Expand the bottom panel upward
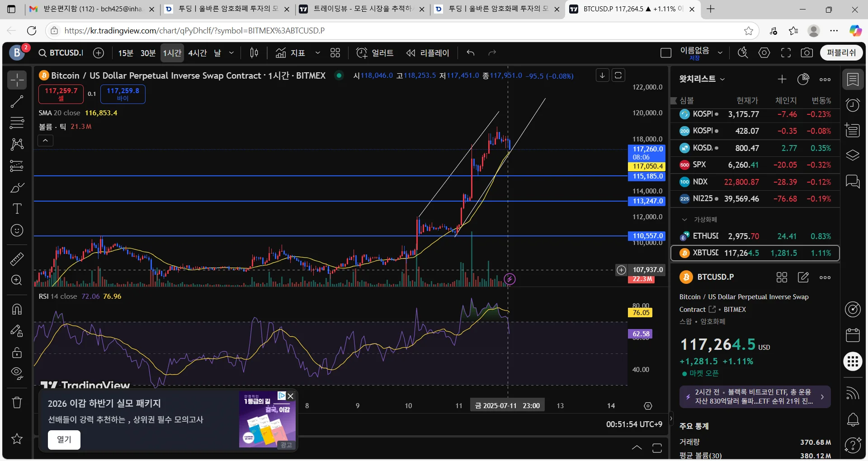Image resolution: width=868 pixels, height=461 pixels. [637, 447]
